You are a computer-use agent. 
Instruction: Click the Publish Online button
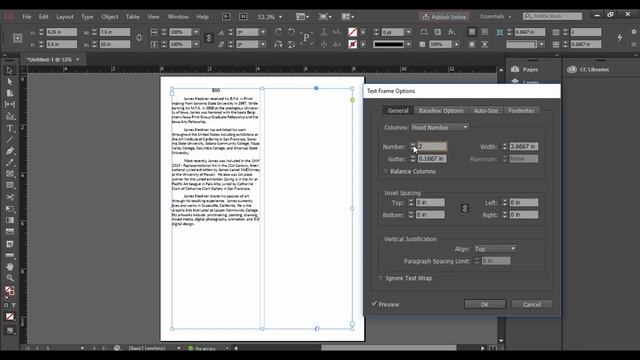tap(444, 17)
